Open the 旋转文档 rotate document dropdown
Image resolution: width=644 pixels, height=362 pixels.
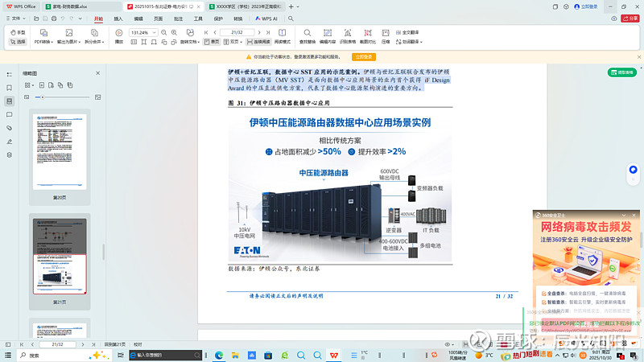190,36
